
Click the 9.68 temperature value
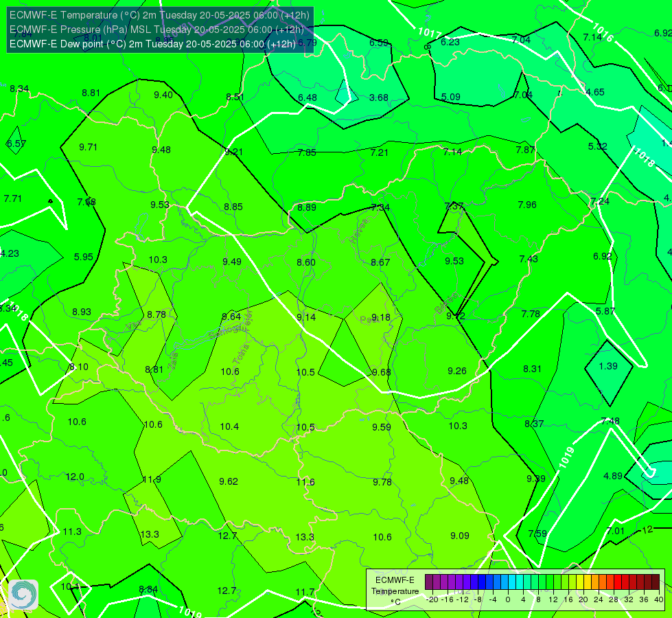382,371
